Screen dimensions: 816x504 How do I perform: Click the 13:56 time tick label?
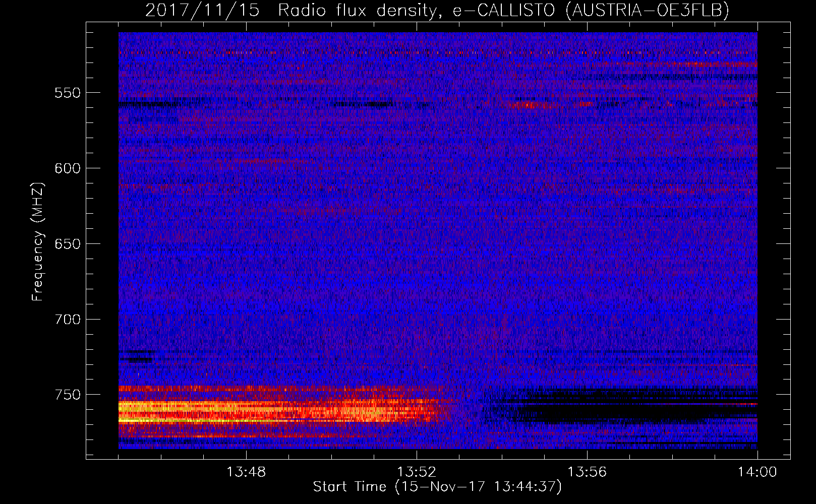(x=587, y=472)
